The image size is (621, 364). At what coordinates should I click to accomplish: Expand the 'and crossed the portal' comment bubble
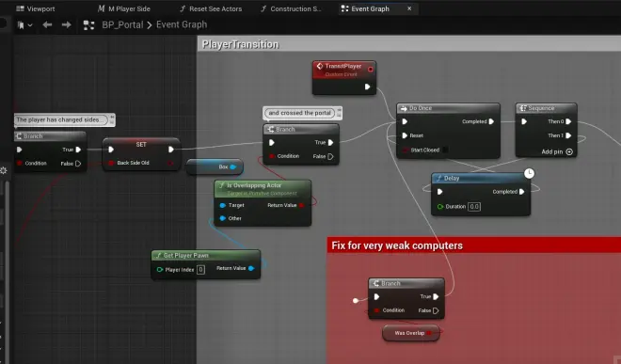tap(339, 113)
